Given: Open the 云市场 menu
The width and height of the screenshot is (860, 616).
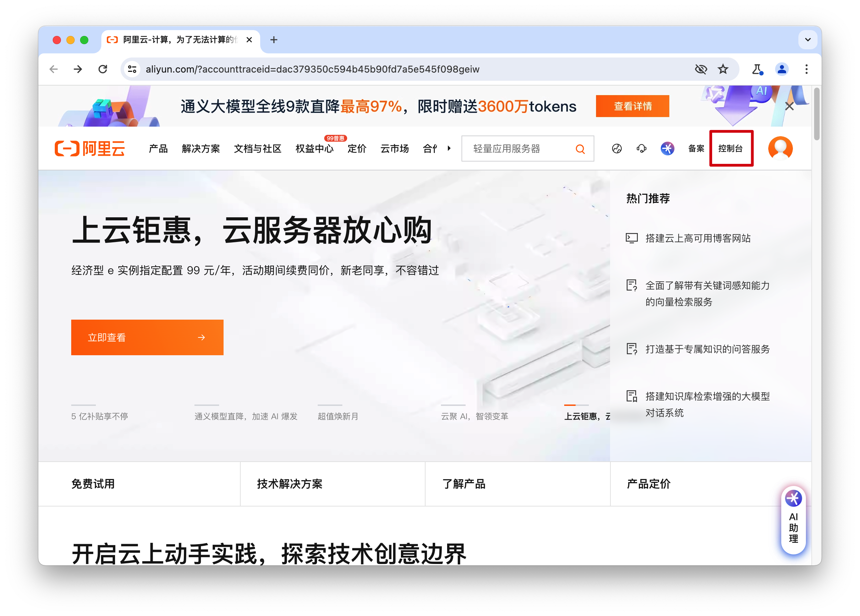Looking at the screenshot, I should click(395, 149).
